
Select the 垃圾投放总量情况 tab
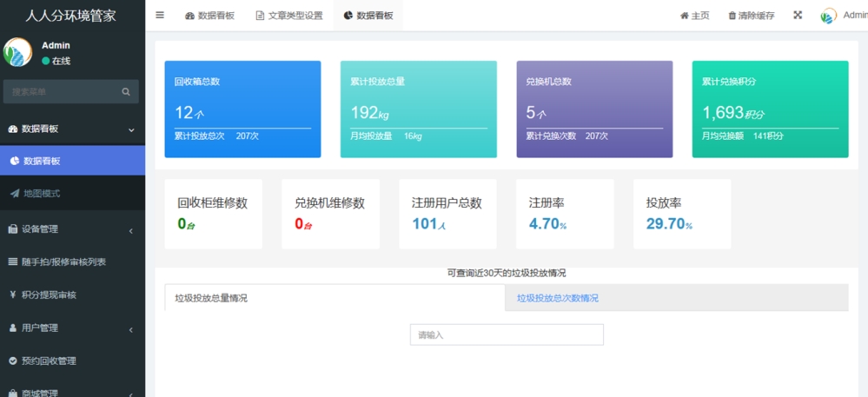pyautogui.click(x=335, y=298)
